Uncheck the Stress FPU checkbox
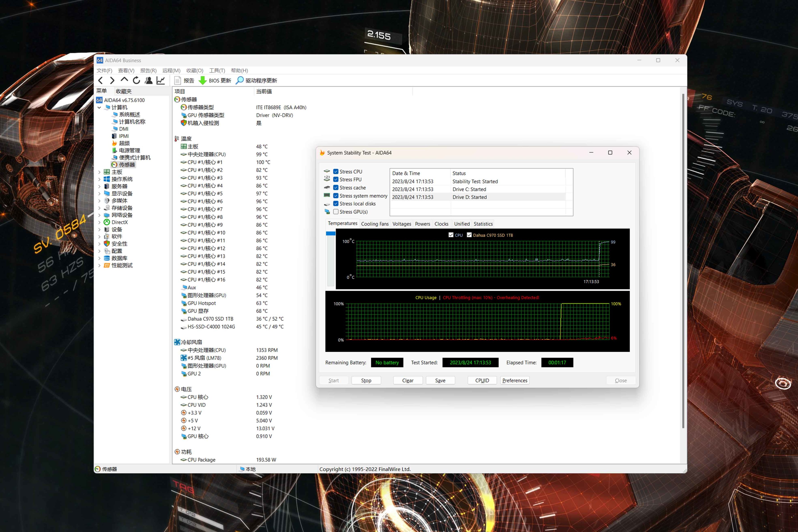This screenshot has width=798, height=532. click(x=336, y=180)
